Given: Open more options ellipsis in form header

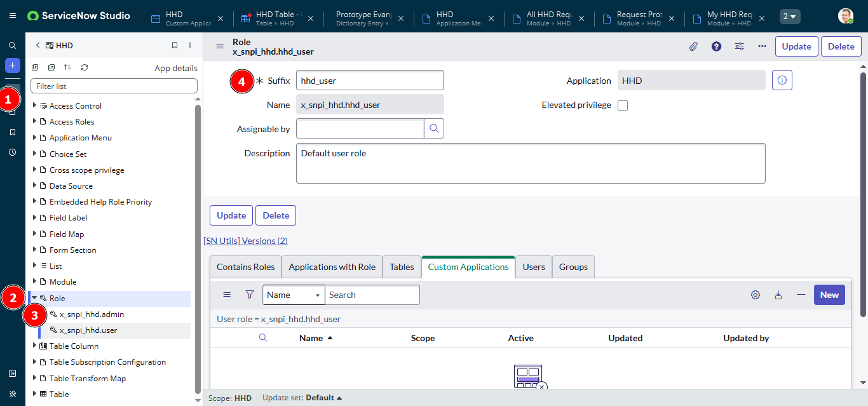Looking at the screenshot, I should 762,46.
